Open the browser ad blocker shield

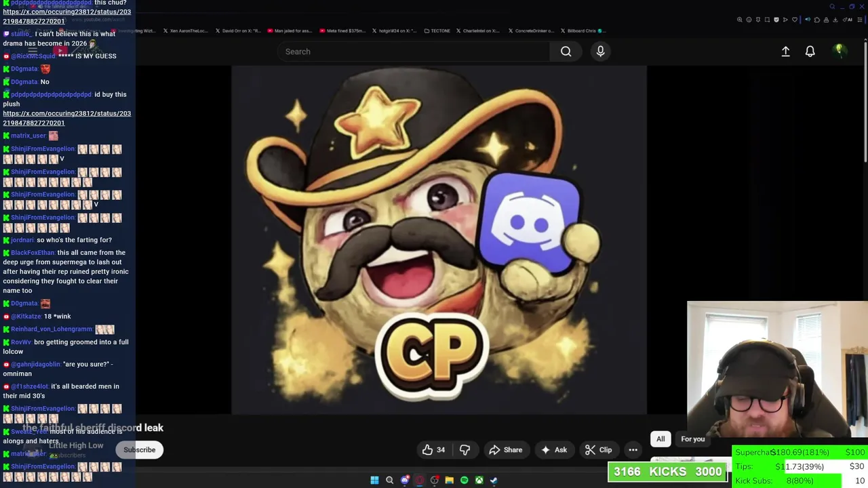776,20
